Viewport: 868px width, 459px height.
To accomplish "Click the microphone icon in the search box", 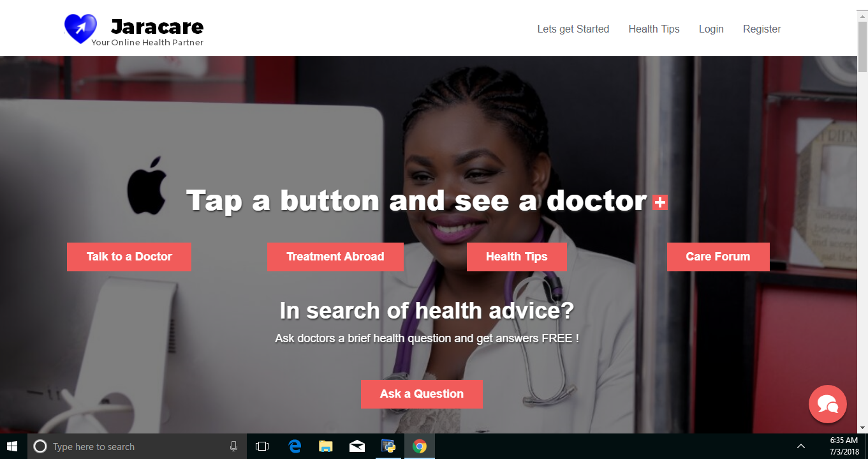I will [x=234, y=446].
